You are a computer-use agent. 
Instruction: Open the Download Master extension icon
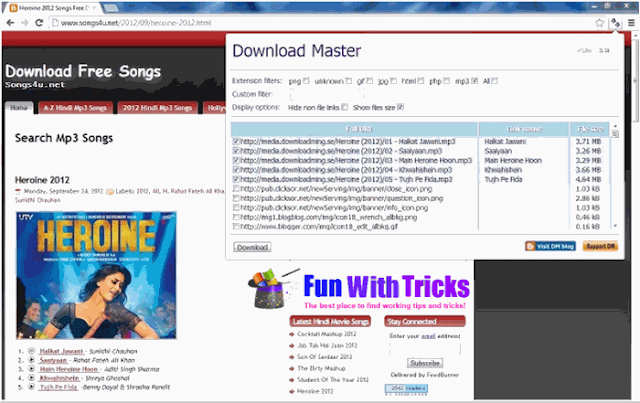[x=615, y=23]
